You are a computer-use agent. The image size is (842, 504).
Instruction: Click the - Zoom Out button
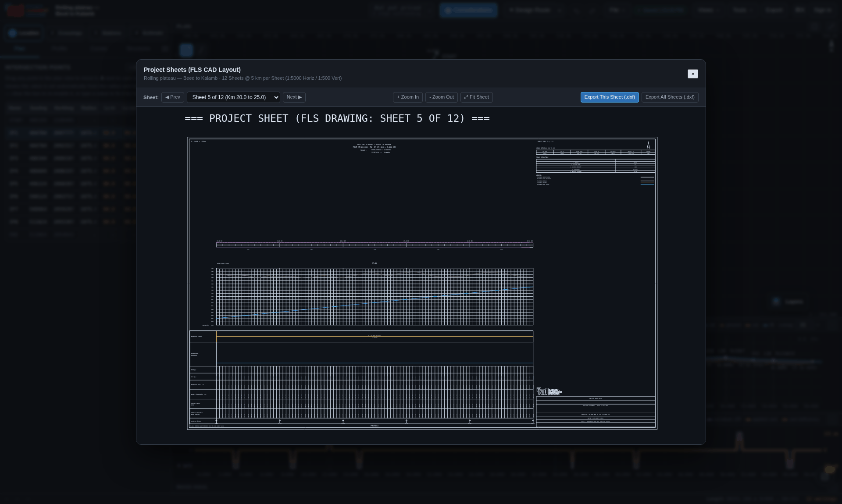[442, 97]
